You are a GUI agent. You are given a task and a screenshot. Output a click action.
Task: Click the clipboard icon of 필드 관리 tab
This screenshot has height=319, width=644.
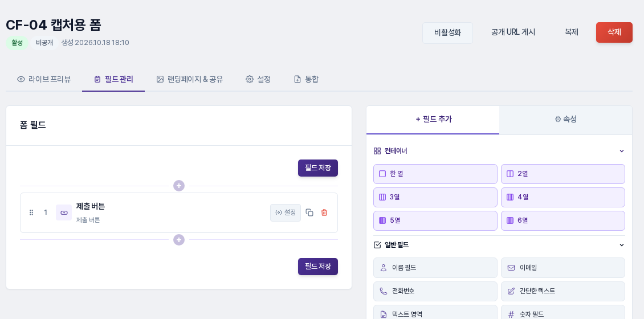(97, 79)
